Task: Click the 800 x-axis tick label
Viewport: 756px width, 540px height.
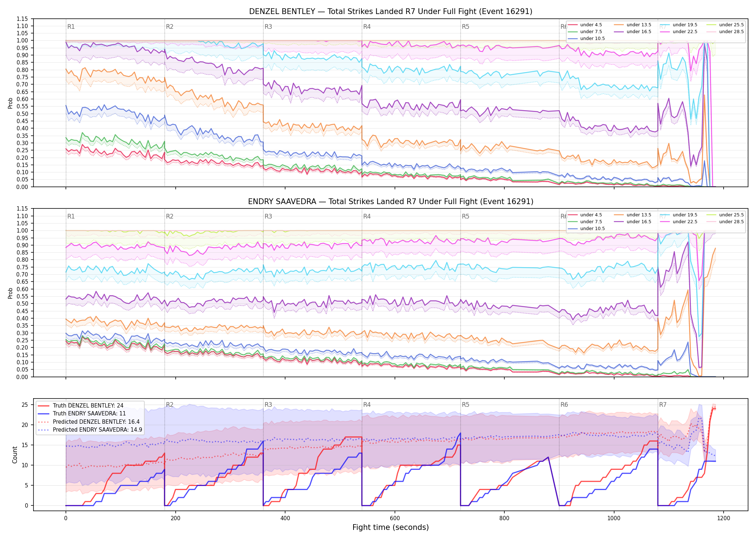Action: pos(504,518)
